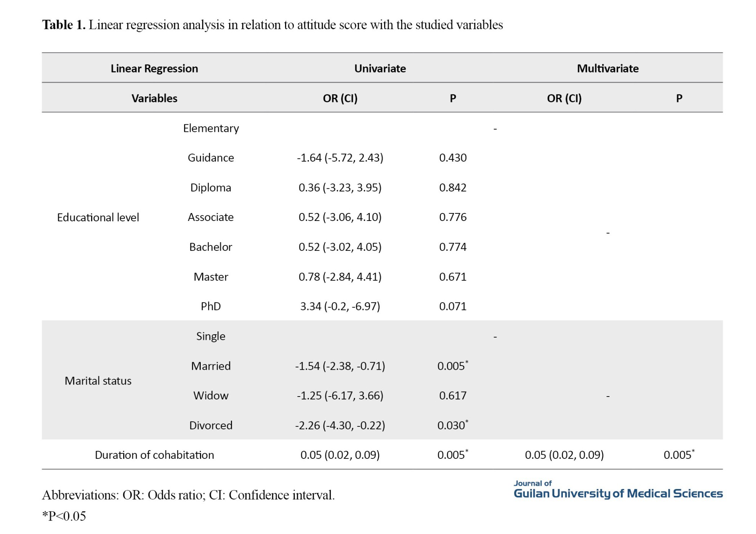756x534 pixels.
Task: Select the Master education sublabel
Action: (211, 277)
